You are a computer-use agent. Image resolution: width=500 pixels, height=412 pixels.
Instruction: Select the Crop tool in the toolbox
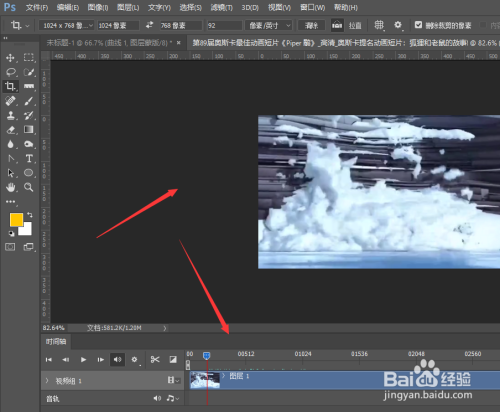click(x=10, y=86)
